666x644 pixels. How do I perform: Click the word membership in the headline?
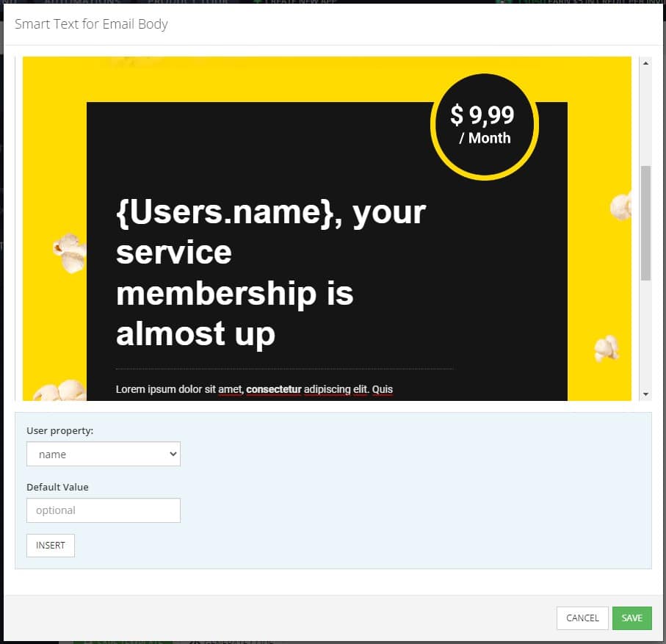[217, 294]
